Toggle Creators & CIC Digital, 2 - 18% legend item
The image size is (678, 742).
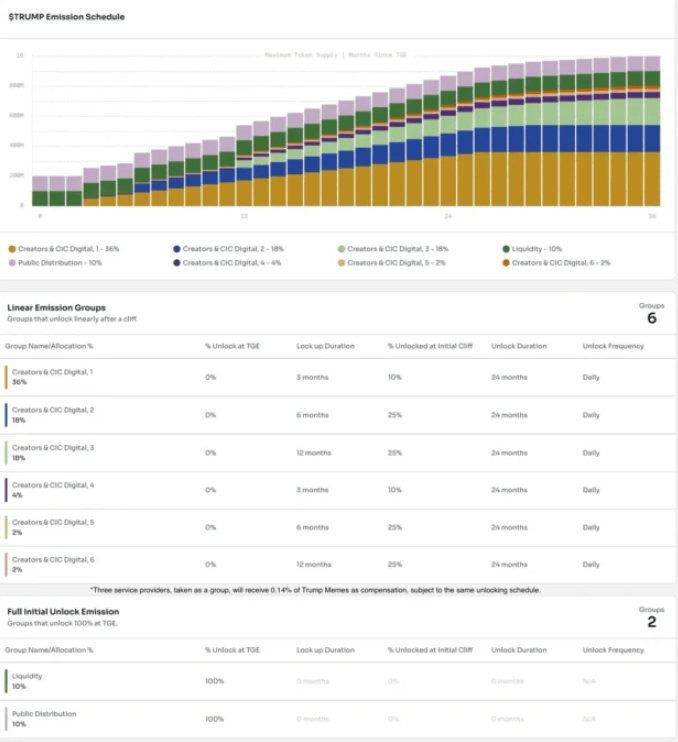point(220,249)
